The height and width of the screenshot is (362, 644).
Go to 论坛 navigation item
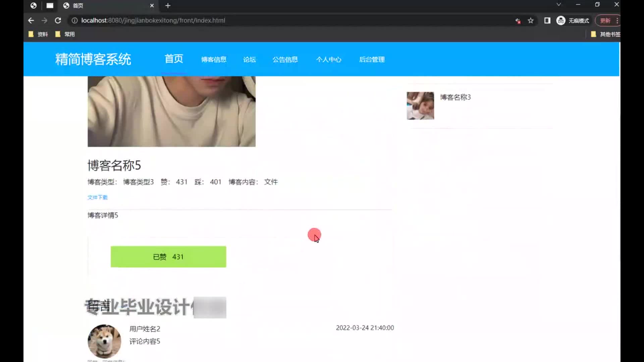click(x=249, y=59)
